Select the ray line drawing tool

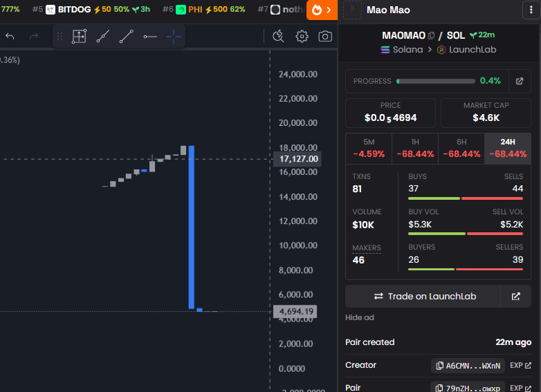[x=127, y=36]
